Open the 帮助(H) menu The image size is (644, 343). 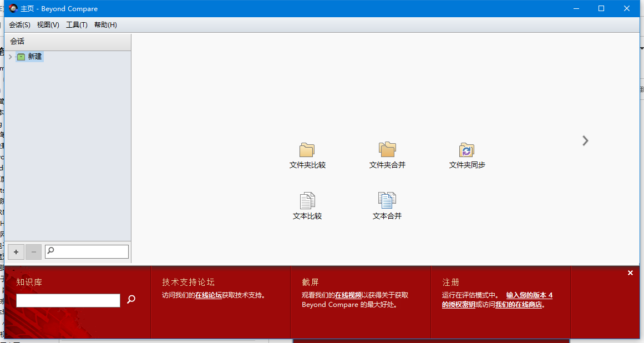coord(105,25)
